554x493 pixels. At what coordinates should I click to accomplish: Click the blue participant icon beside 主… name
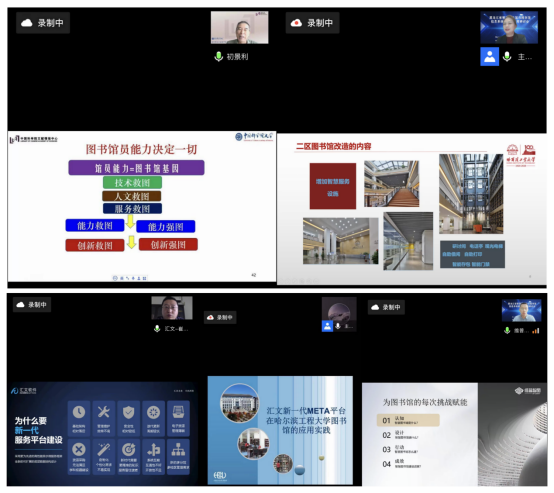click(x=489, y=57)
